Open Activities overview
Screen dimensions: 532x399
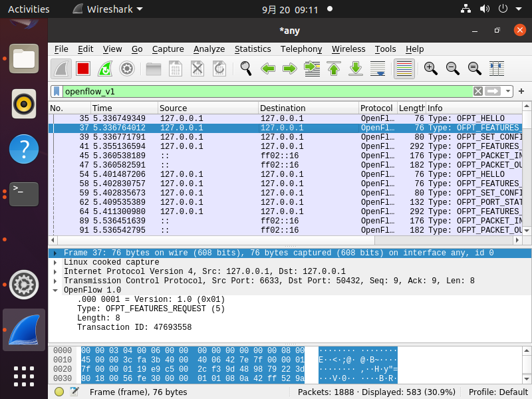pos(29,9)
